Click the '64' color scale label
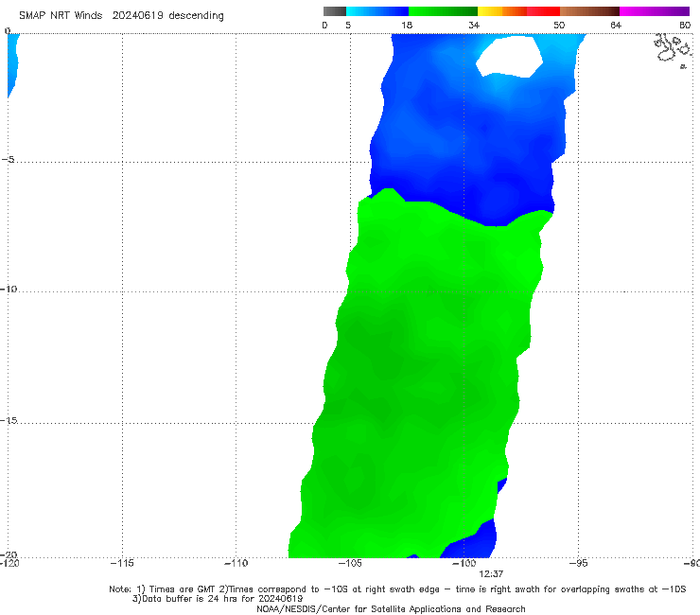Screen dimensions: 700x615 pos(616,26)
